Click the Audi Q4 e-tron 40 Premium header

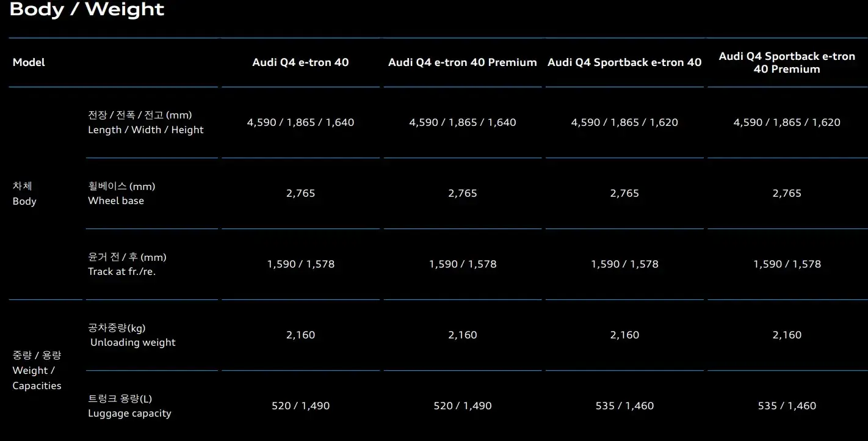coord(463,62)
